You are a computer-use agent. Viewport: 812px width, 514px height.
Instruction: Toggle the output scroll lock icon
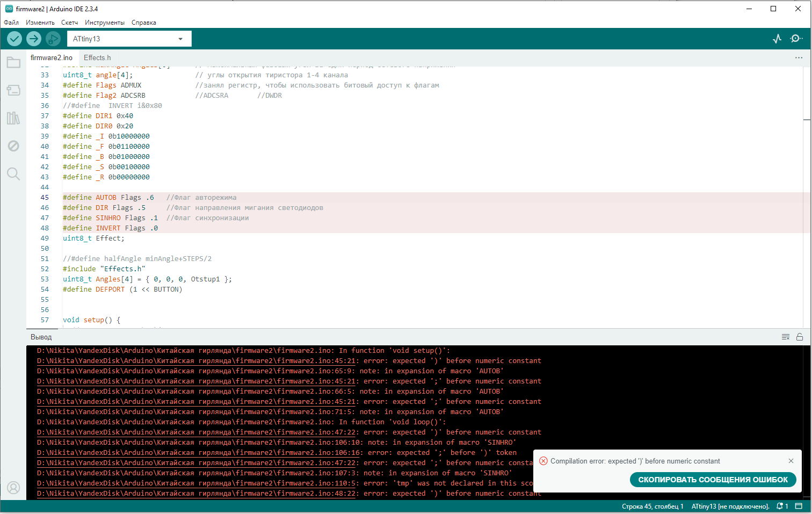pyautogui.click(x=800, y=337)
